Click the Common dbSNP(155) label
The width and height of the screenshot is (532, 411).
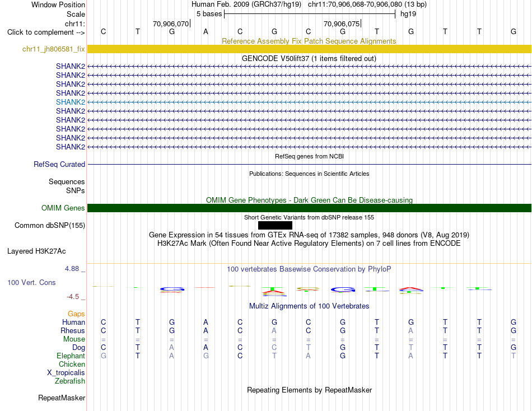(50, 225)
